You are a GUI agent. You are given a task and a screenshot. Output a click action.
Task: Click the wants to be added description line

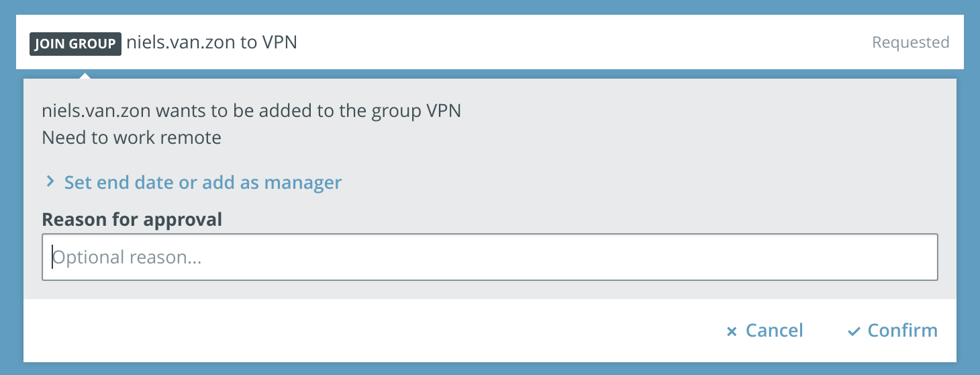click(x=251, y=110)
